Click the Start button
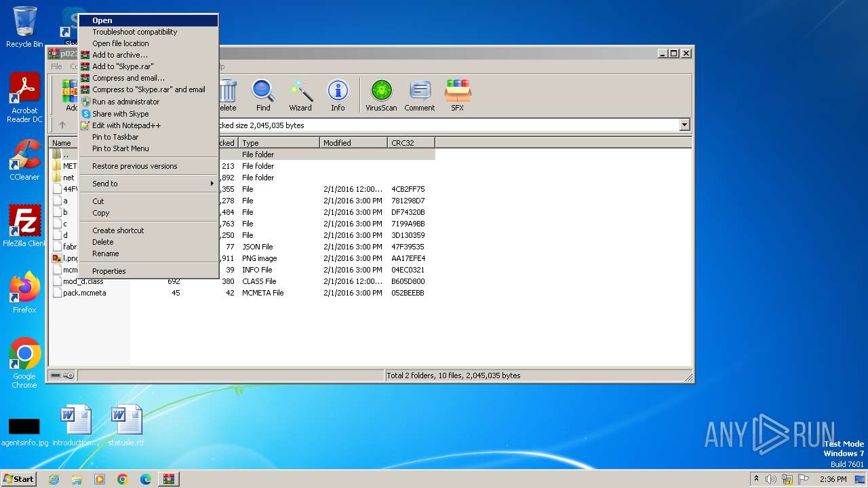Screen dimensions: 868x488 coord(18,479)
